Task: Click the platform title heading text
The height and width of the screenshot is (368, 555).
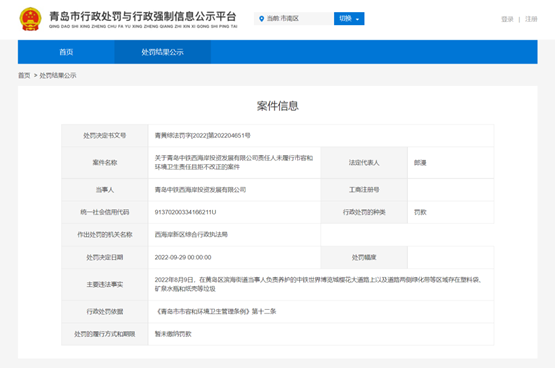Action: pyautogui.click(x=143, y=16)
